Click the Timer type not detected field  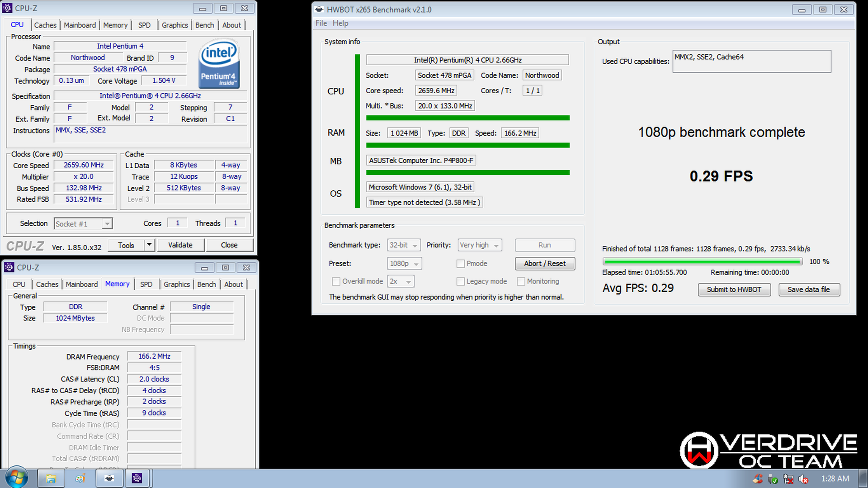425,202
